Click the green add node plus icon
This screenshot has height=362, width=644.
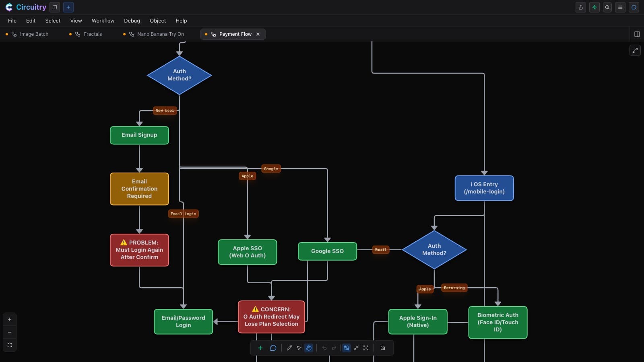260,348
